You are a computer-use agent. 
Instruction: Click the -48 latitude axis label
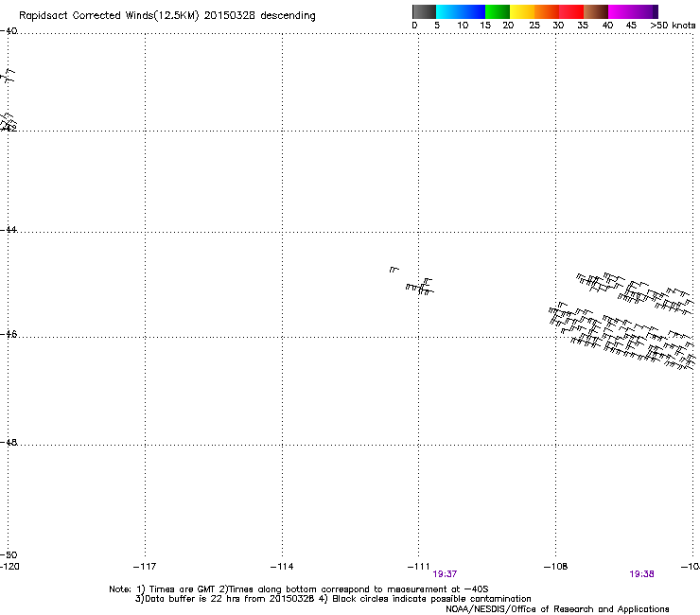(x=9, y=442)
